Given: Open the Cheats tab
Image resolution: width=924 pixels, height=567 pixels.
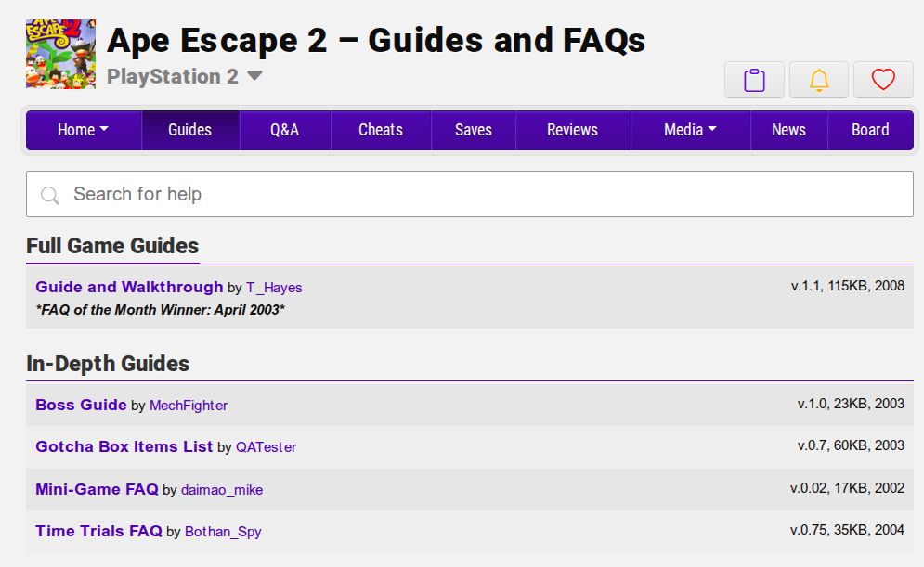Looking at the screenshot, I should tap(381, 130).
